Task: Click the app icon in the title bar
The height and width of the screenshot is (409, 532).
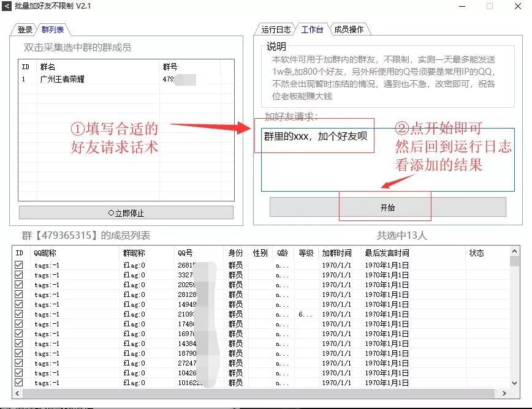Action: tap(7, 7)
